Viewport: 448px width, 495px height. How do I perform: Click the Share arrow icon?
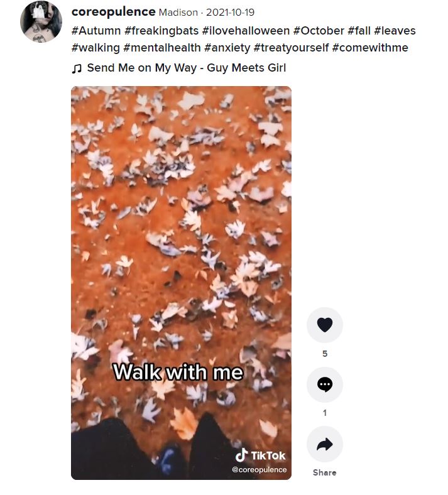(x=325, y=444)
